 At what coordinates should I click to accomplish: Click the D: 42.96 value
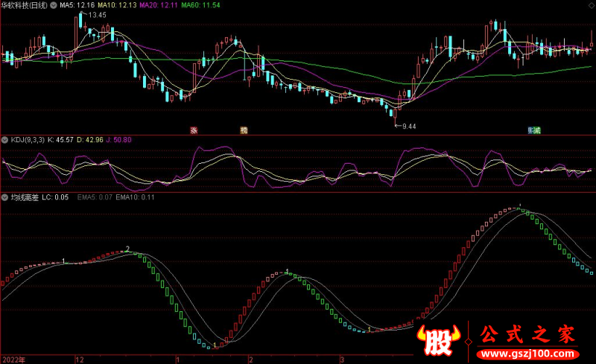pyautogui.click(x=90, y=140)
